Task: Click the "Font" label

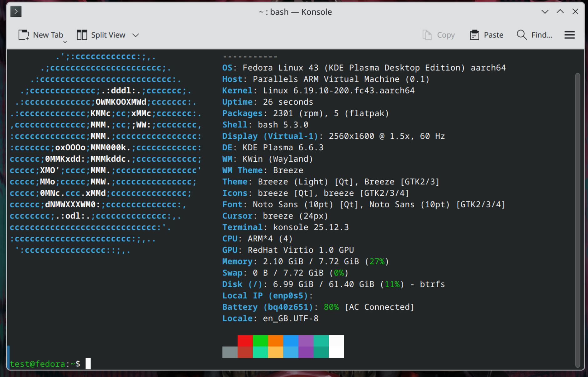Action: coord(232,205)
